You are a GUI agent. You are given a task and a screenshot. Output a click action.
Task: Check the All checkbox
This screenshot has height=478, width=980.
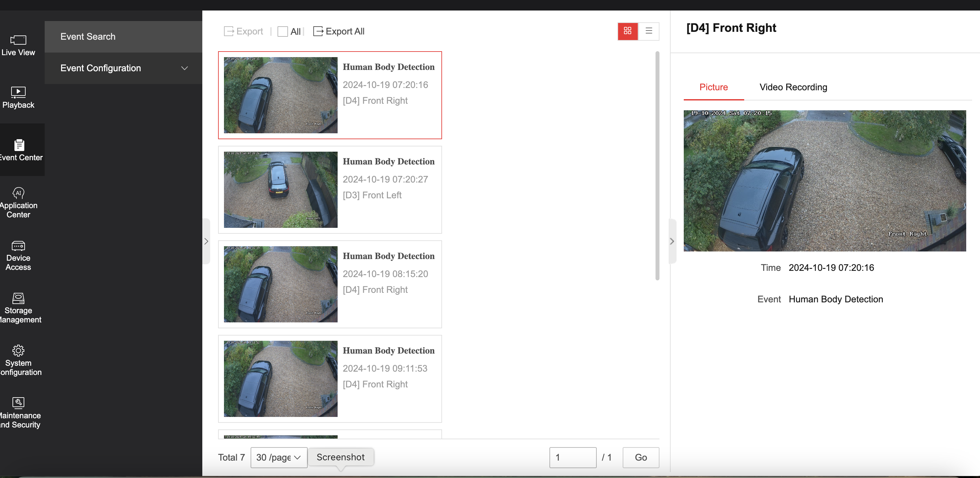point(282,32)
